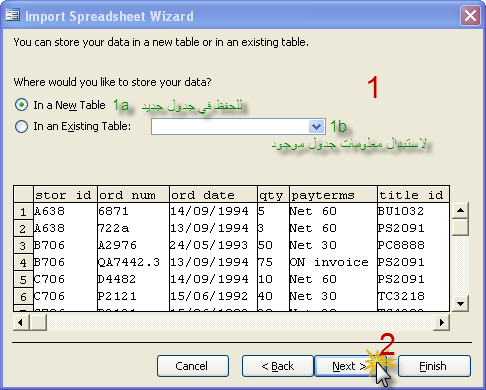486x390 pixels.
Task: Close the Import Spreadsheet Wizard window
Action: coord(470,16)
